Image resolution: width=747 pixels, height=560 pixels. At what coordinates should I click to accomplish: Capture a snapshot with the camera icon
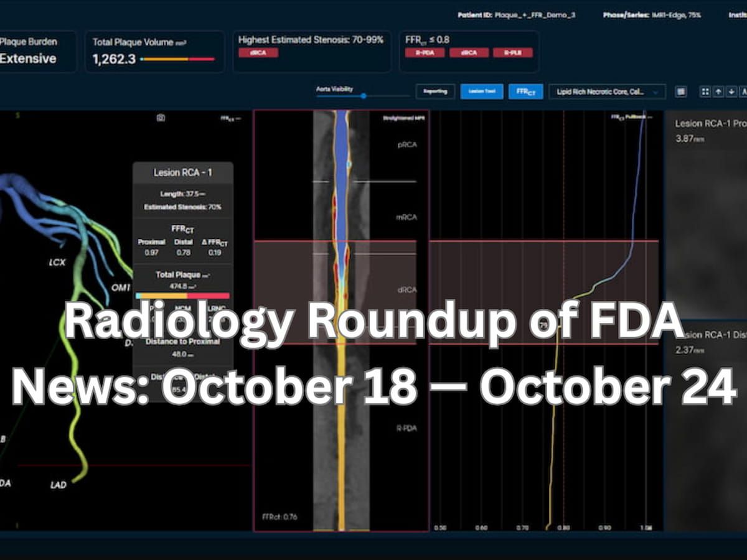coord(161,118)
